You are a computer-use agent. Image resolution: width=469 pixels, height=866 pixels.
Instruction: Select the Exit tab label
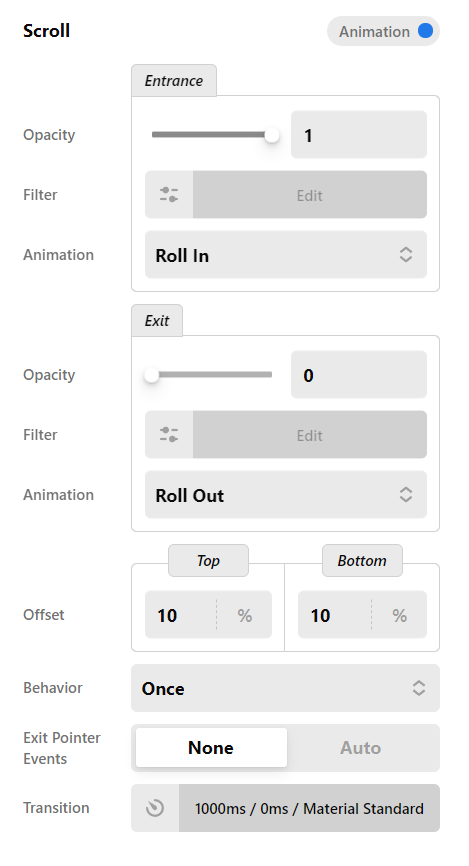(x=157, y=320)
